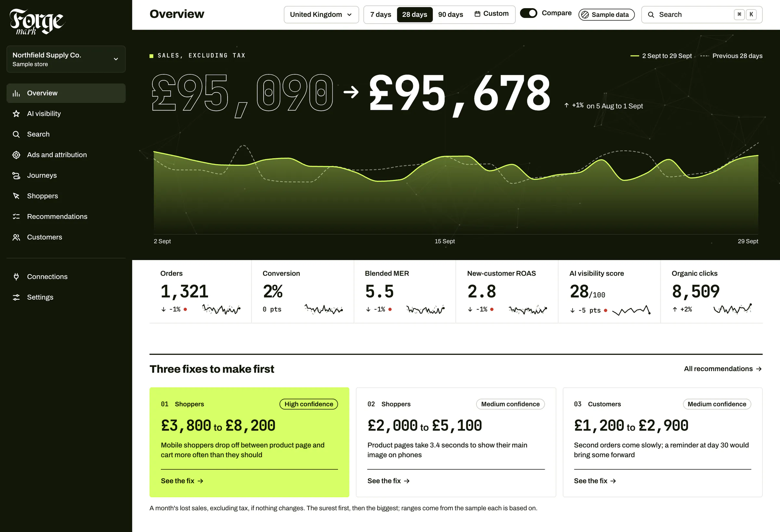Click the Settings sliders icon
The width and height of the screenshot is (780, 532).
point(16,297)
